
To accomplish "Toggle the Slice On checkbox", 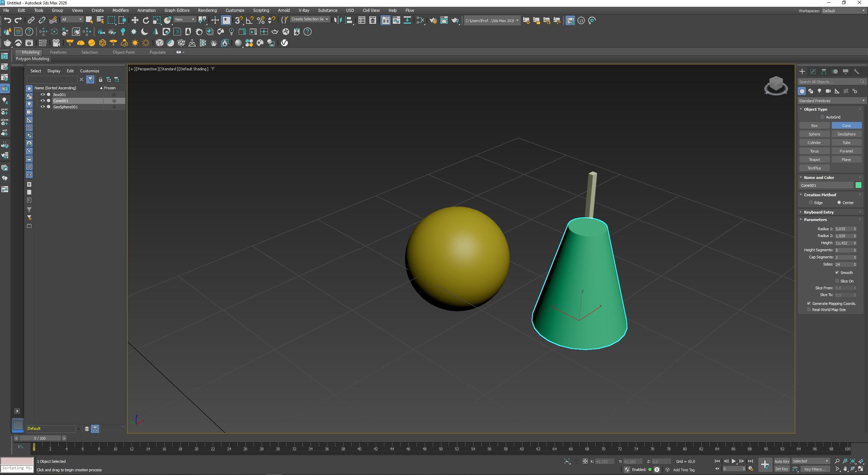I will point(837,281).
